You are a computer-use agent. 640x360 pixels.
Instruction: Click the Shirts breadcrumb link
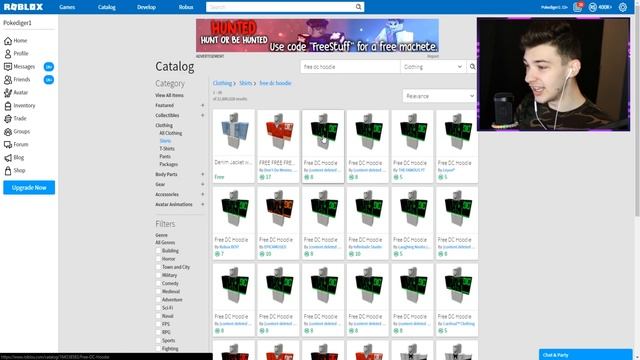click(245, 83)
